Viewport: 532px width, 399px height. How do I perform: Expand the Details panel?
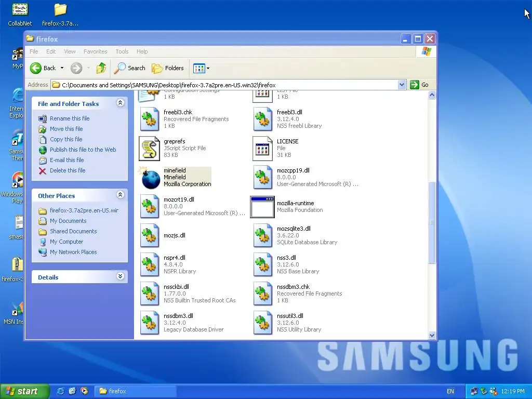click(x=120, y=276)
